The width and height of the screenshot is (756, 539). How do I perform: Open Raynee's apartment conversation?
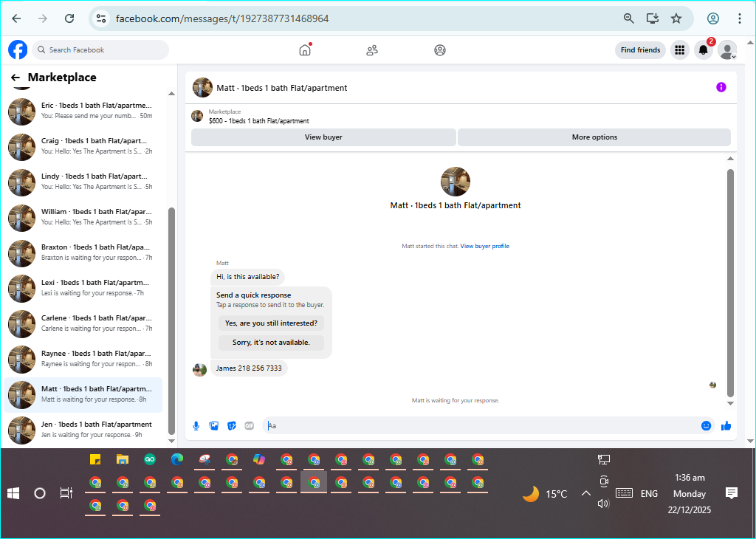tap(83, 359)
